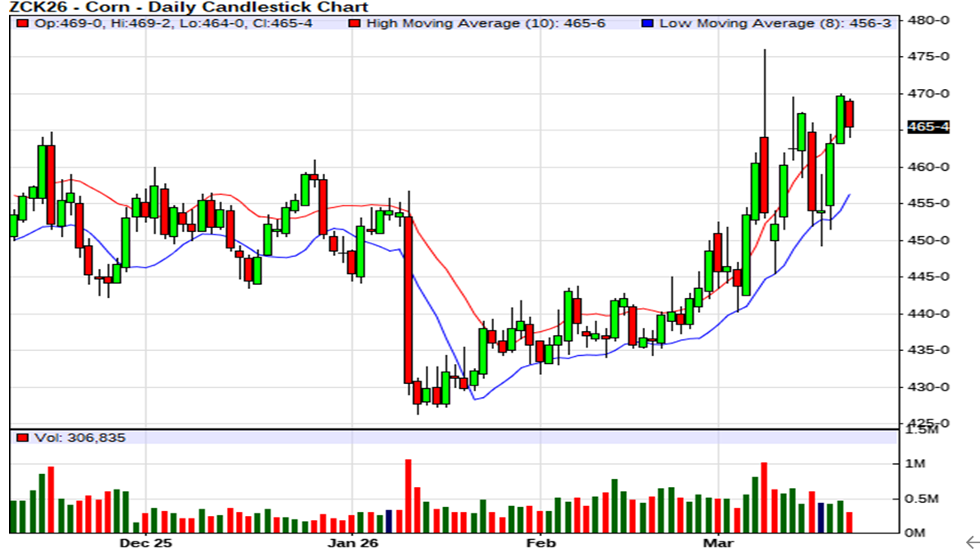Click the left arrow icon in bottom-right corner
The width and height of the screenshot is (980, 554).
[971, 541]
